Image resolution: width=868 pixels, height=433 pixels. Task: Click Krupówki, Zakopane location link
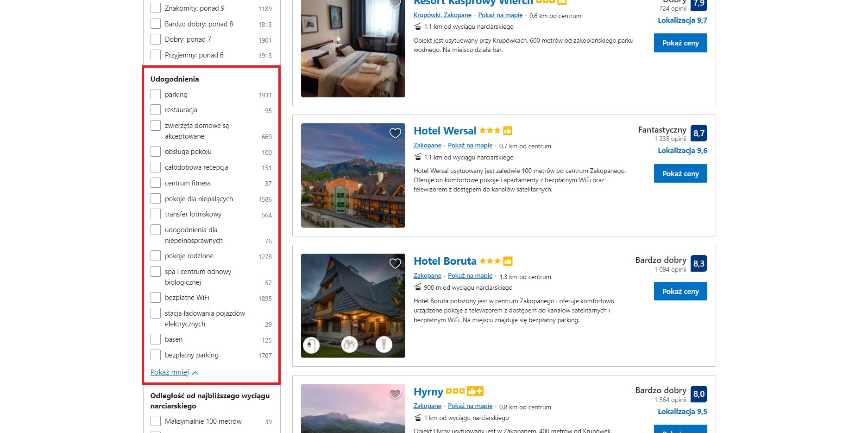click(442, 15)
